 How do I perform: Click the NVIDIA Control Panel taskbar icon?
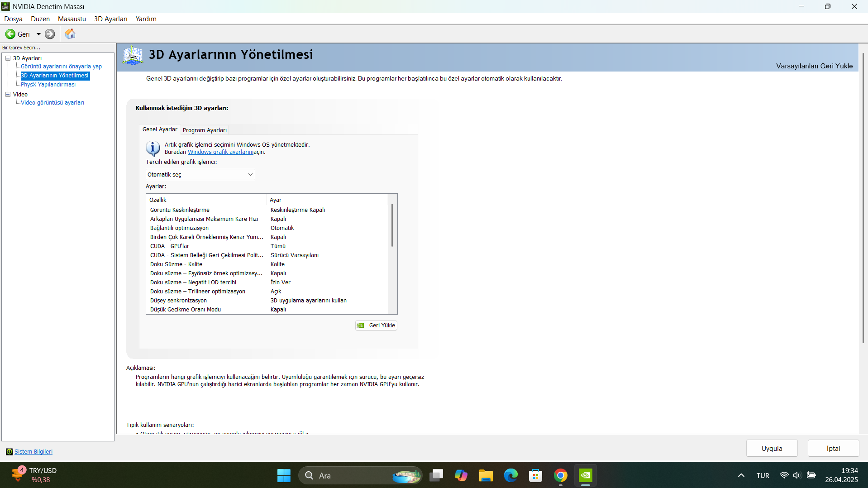[x=586, y=475]
